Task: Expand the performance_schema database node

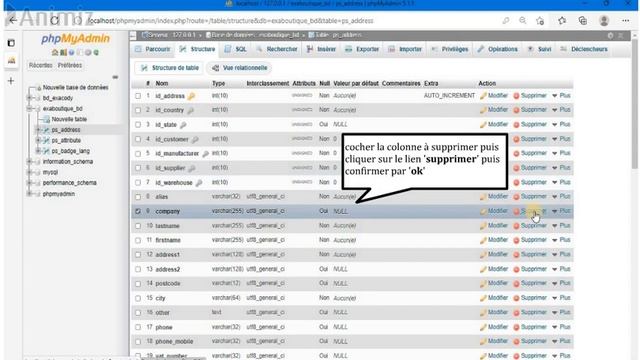Action: pos(29,183)
